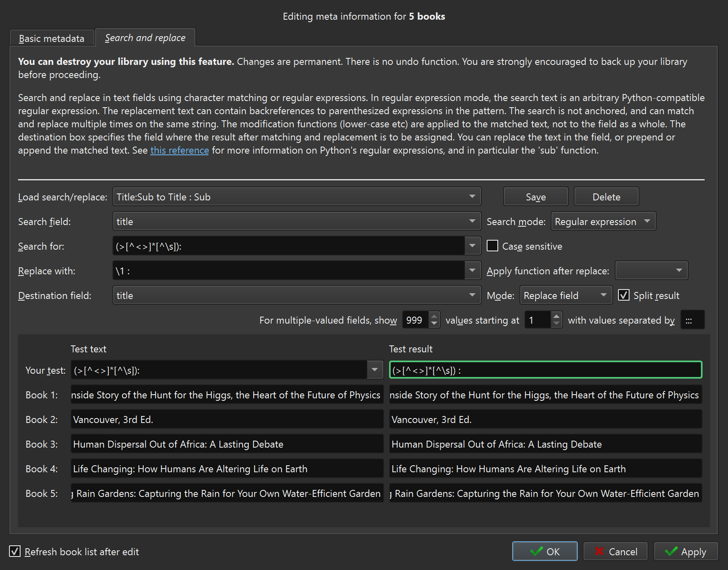Click the values separator field

(x=692, y=320)
